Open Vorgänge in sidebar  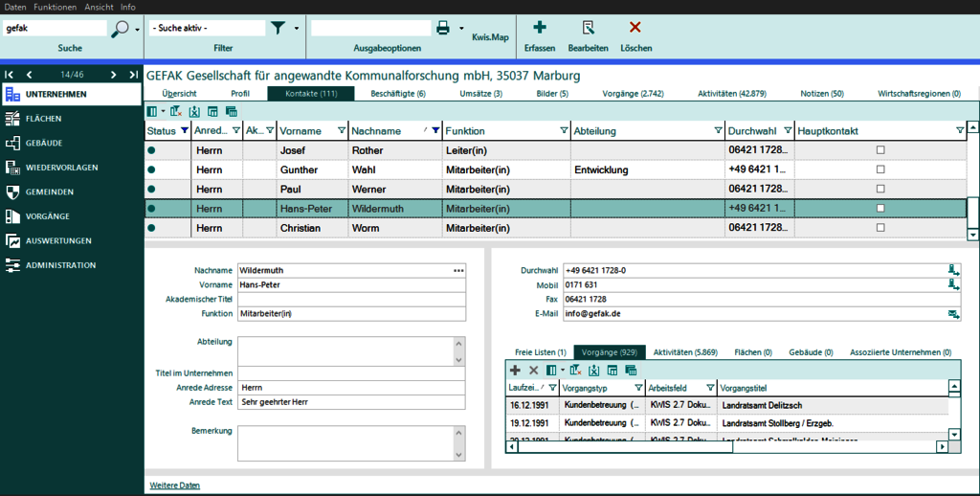(x=71, y=215)
